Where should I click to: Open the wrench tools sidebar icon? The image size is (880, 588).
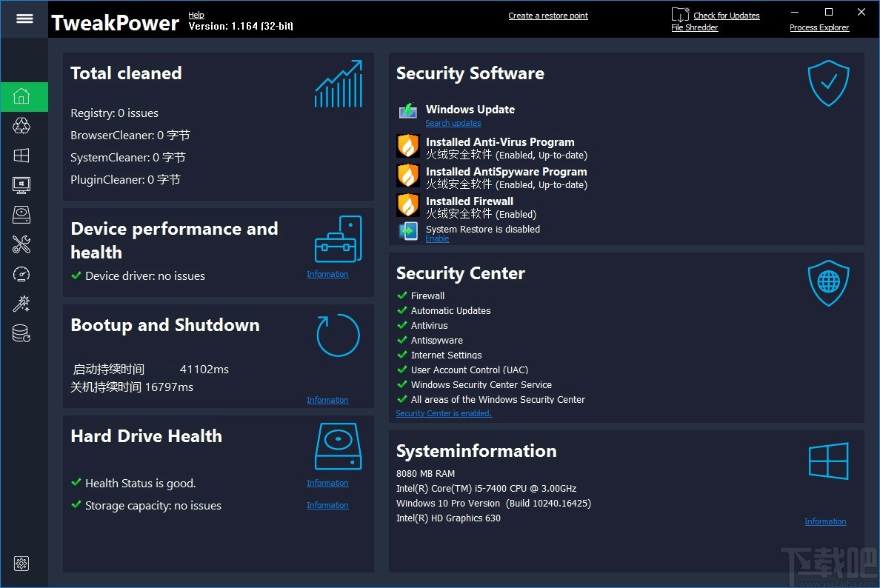[x=21, y=244]
